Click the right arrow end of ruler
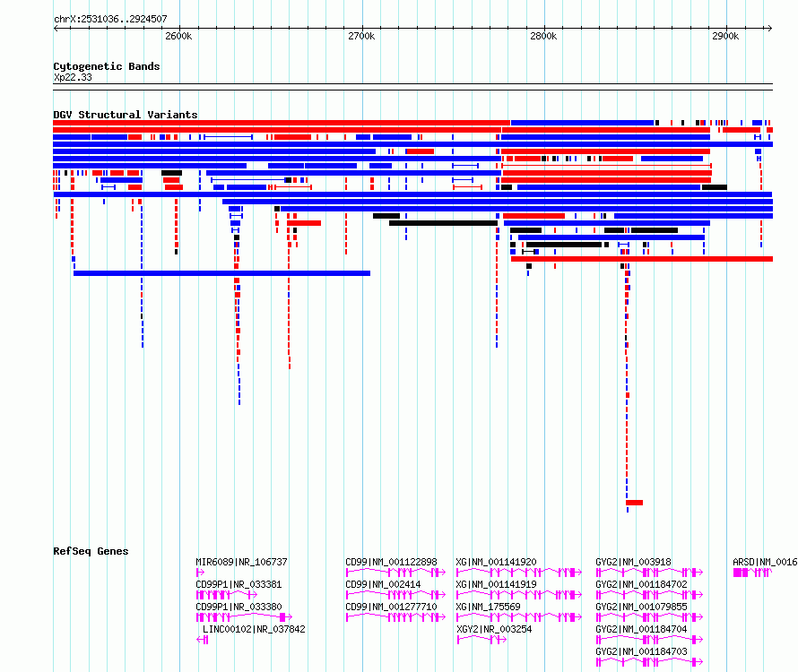 coord(769,28)
